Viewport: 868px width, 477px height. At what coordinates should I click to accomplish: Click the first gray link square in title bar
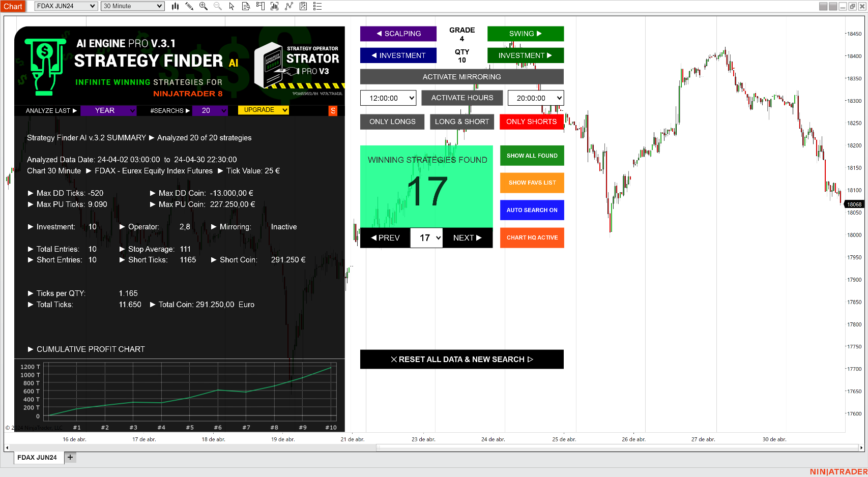point(823,6)
